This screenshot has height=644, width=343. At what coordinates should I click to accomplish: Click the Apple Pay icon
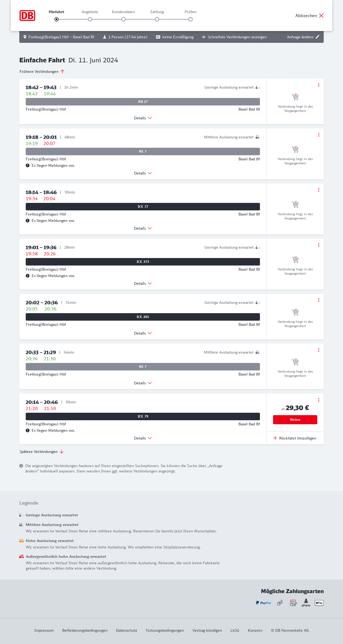tap(319, 603)
